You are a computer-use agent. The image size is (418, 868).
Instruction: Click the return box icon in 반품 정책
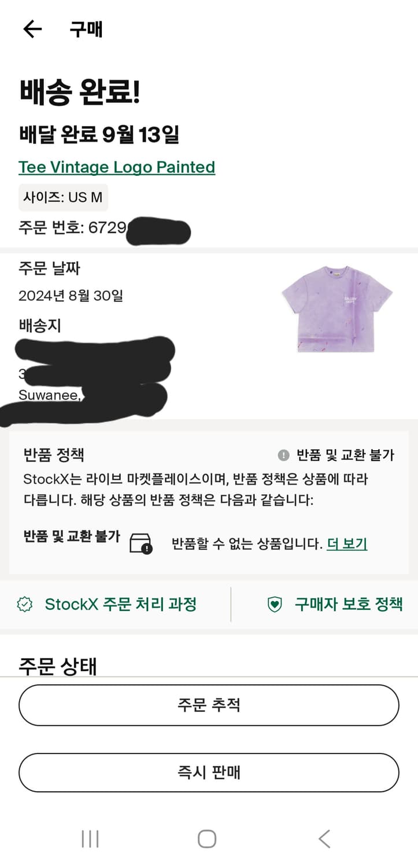tap(140, 543)
